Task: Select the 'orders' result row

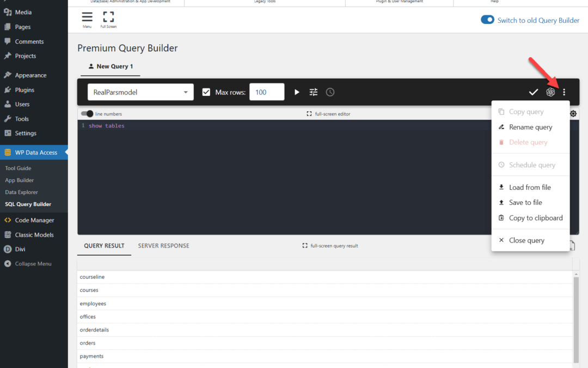Action: pos(324,343)
